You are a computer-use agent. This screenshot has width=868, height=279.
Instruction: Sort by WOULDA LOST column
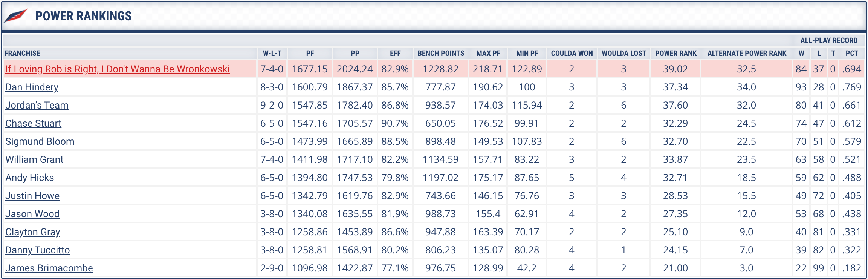click(624, 53)
